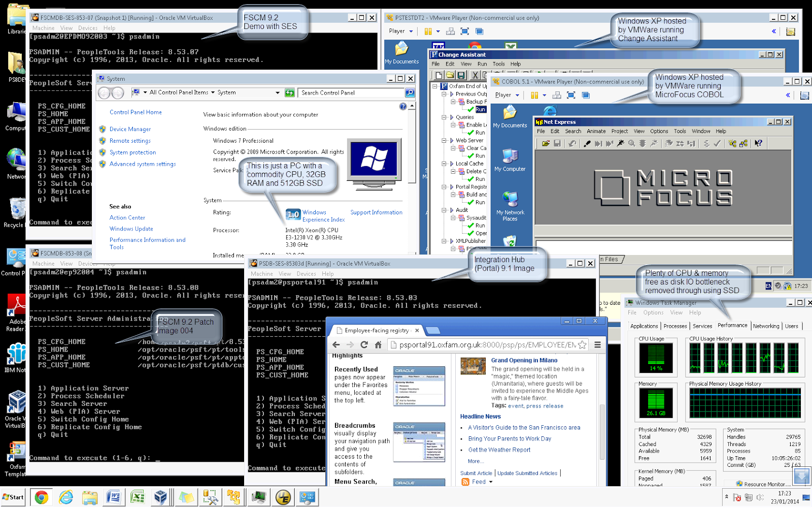Collapse the Local Cache node in Change Assistant tree

pos(444,164)
